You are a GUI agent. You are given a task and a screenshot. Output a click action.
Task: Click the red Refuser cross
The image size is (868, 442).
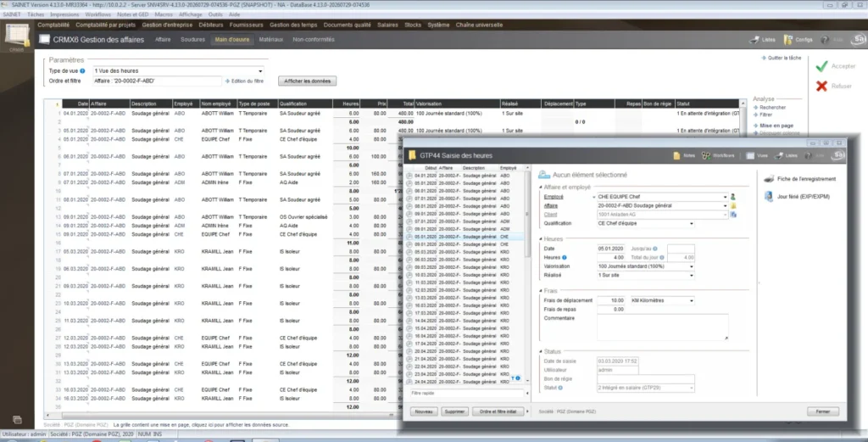coord(821,86)
